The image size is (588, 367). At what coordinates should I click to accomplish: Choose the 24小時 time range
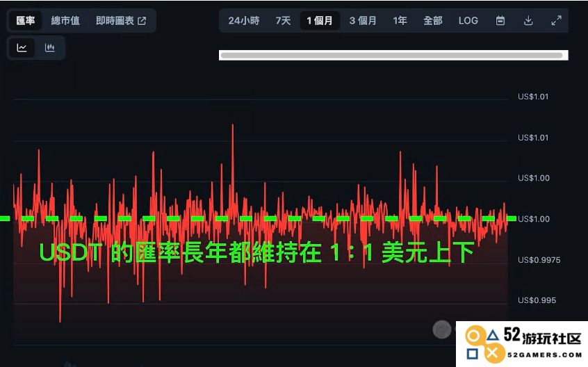pos(244,20)
